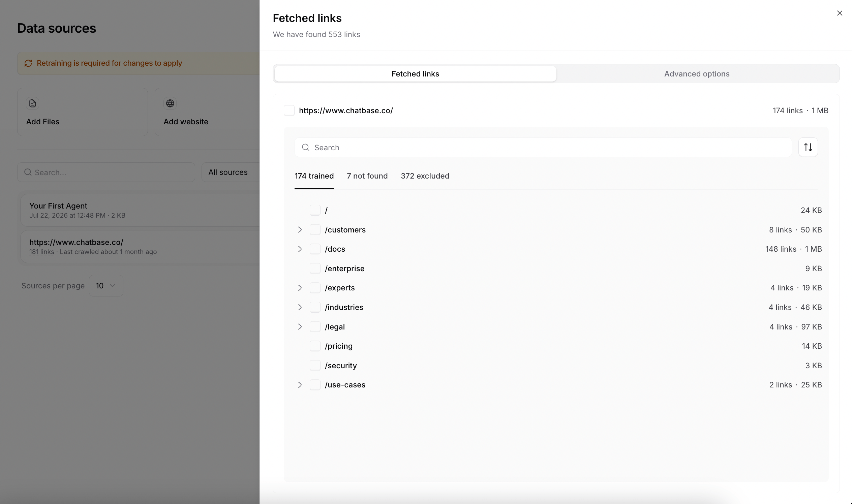Viewport: 852px width, 504px height.
Task: Select the /security checkbox
Action: [315, 366]
